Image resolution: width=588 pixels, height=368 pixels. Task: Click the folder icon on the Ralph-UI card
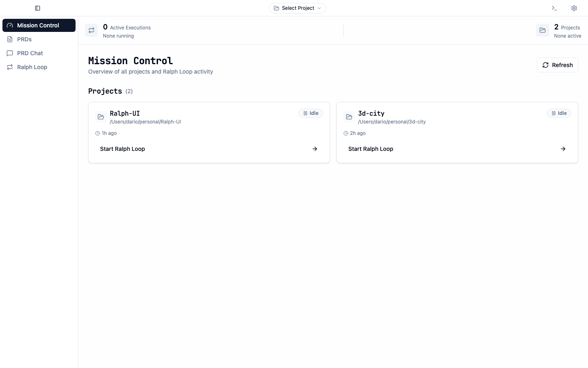click(101, 117)
